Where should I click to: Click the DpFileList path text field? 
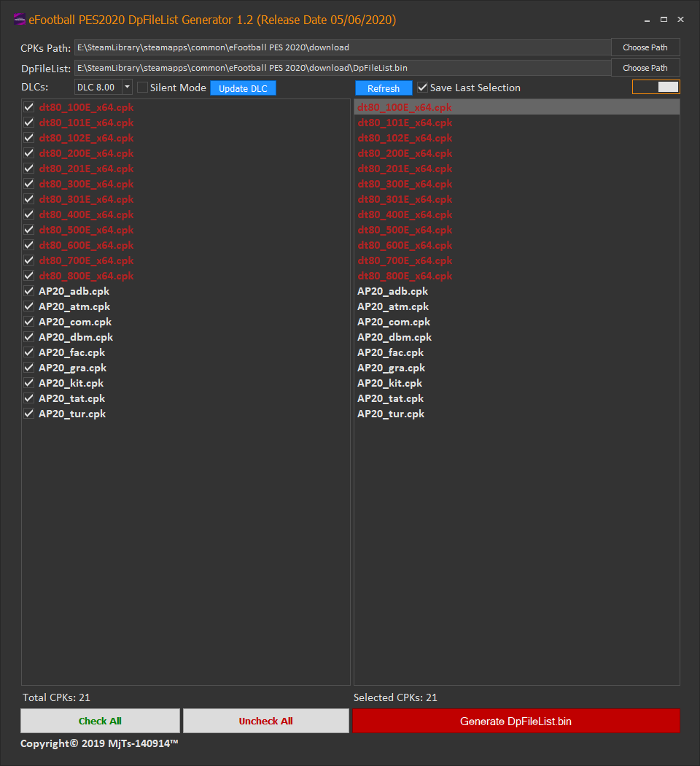343,68
